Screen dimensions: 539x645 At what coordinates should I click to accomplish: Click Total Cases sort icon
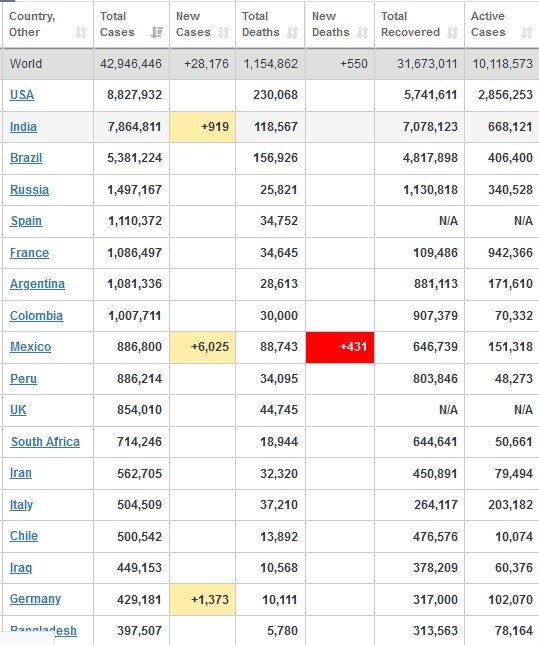[x=157, y=32]
